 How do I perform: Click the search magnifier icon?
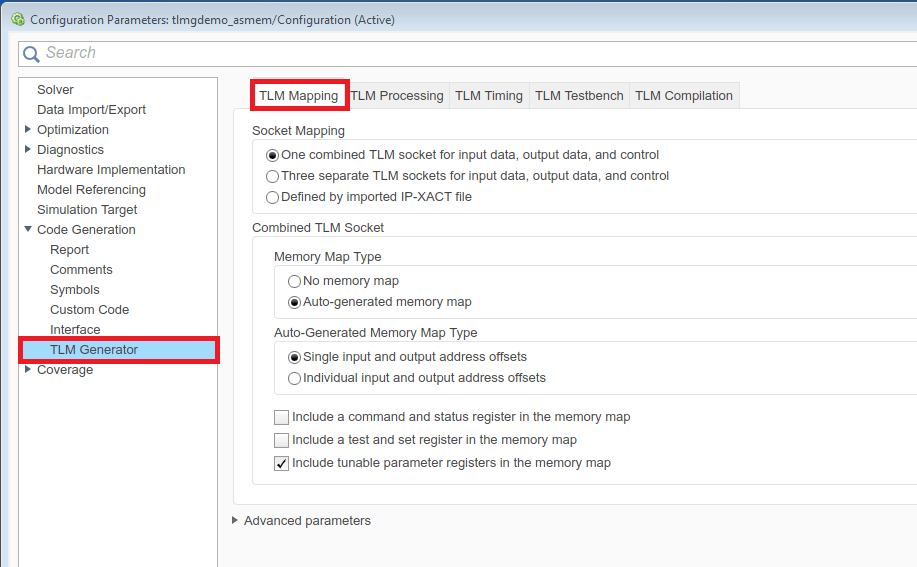point(32,53)
